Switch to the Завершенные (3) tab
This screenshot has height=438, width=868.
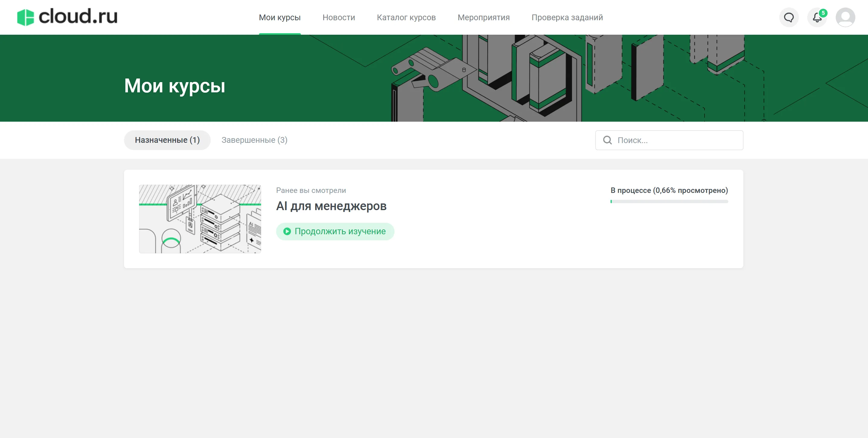click(x=254, y=140)
